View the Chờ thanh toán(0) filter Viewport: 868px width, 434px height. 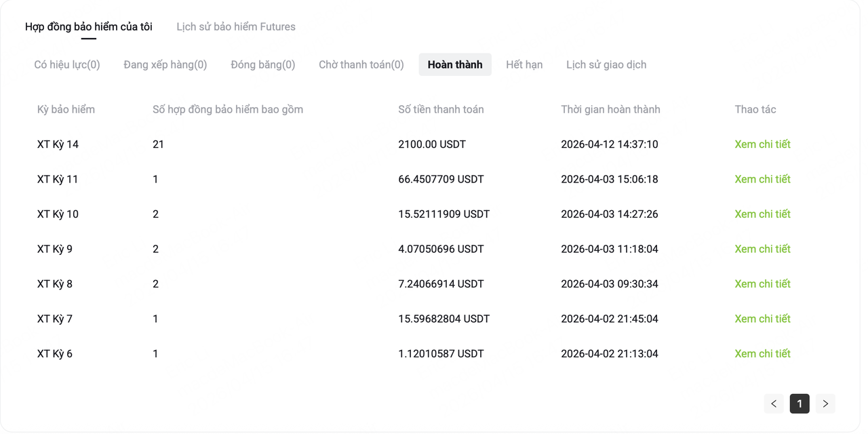[x=361, y=65]
